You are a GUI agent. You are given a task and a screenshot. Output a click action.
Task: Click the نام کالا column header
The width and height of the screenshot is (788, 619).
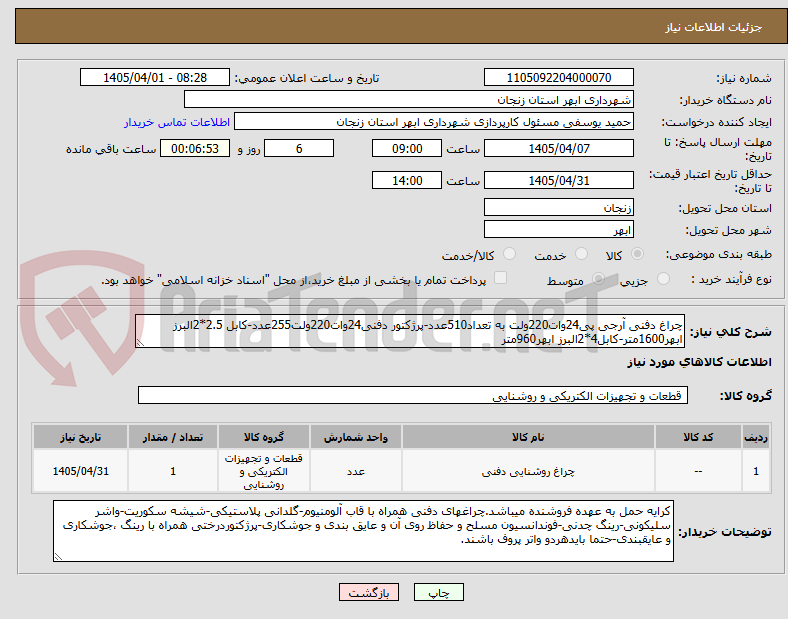528,437
